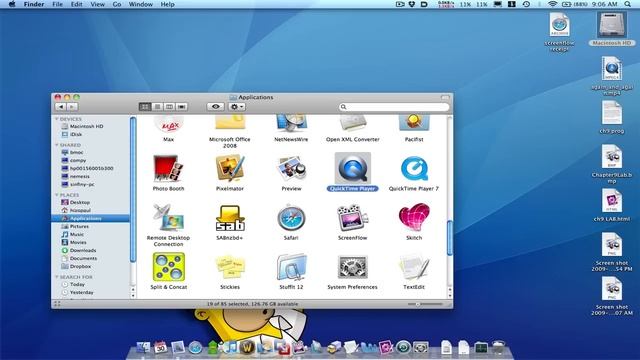Select the Pacifist app icon
The height and width of the screenshot is (360, 640).
(x=414, y=124)
